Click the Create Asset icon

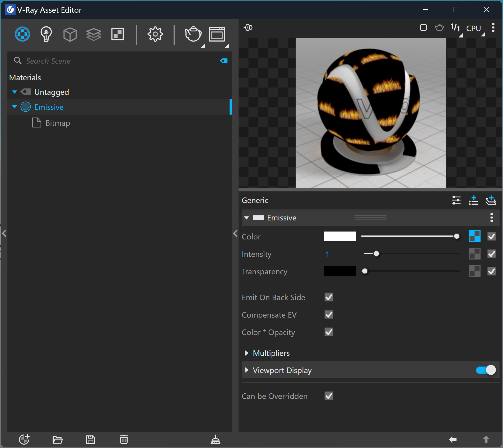point(24,440)
